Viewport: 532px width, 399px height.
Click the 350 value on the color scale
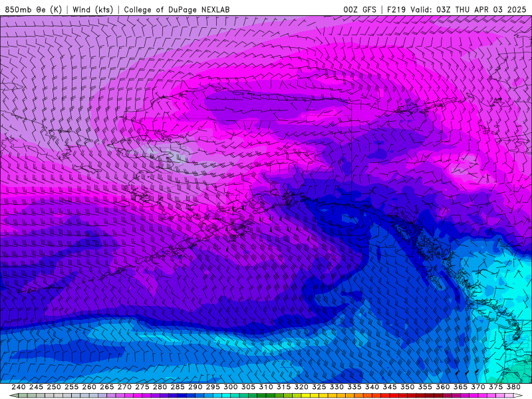click(408, 387)
